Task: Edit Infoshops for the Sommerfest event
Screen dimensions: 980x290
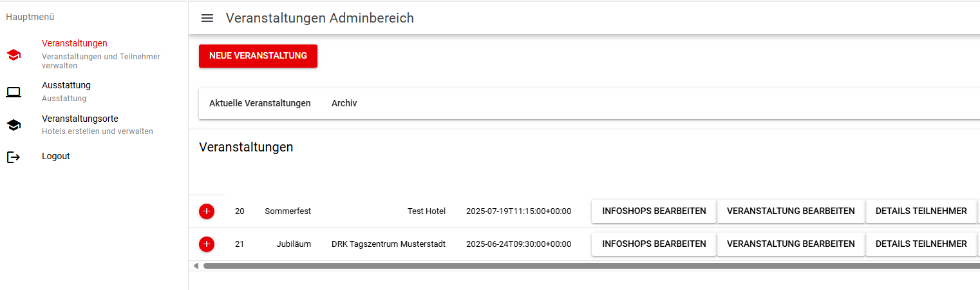Action: (654, 211)
